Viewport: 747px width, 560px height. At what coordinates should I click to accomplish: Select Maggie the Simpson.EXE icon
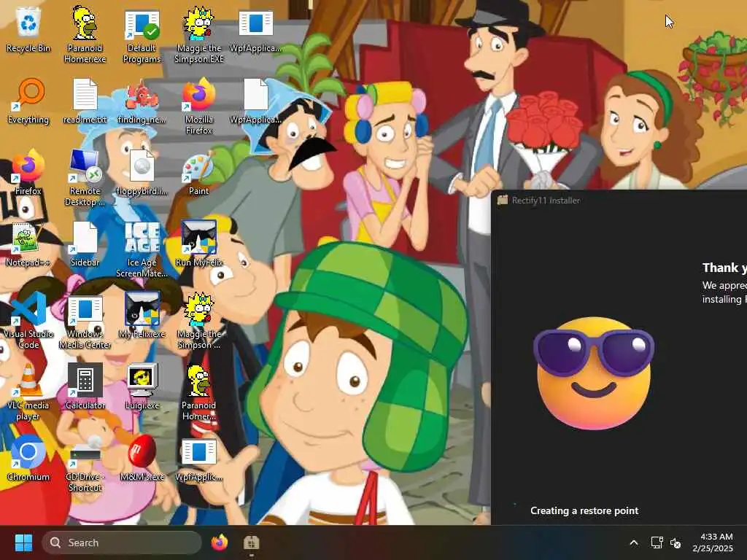(199, 35)
